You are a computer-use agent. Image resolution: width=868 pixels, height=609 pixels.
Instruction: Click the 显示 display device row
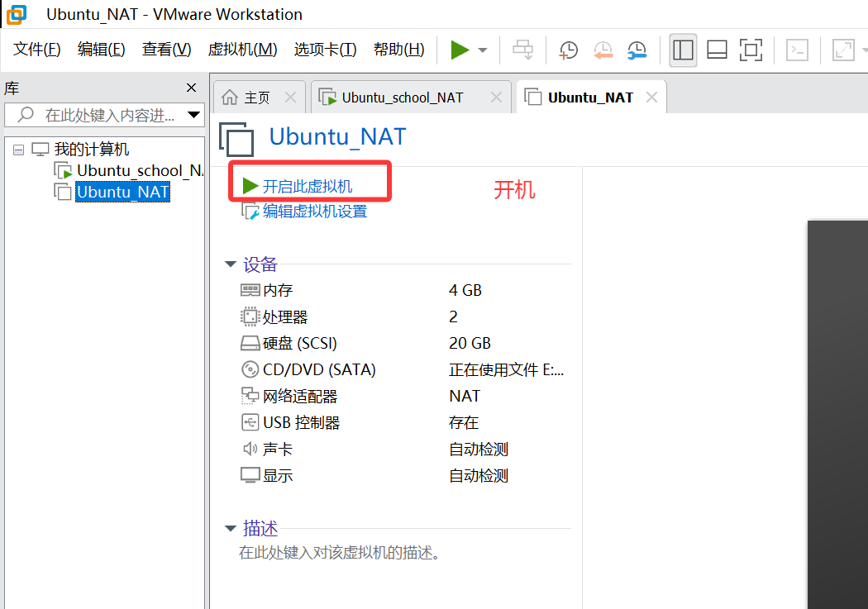point(404,476)
